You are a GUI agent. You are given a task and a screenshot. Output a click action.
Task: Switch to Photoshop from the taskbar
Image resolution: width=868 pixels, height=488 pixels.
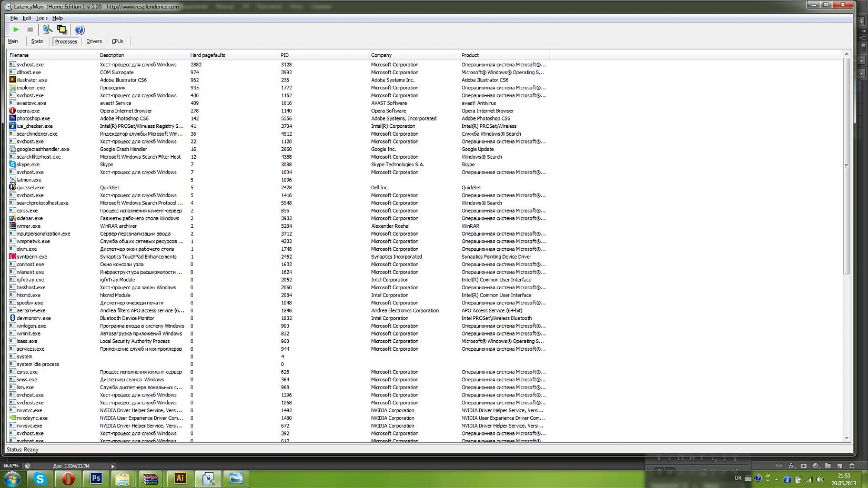[96, 479]
